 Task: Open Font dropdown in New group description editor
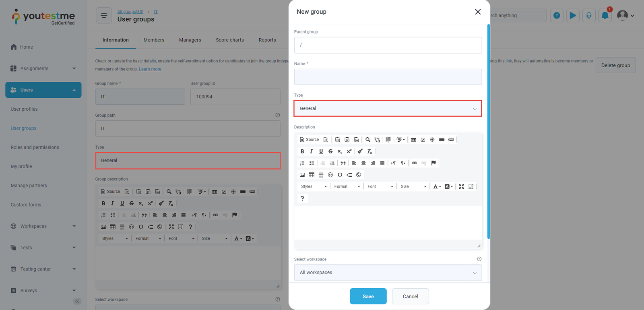[x=380, y=186]
